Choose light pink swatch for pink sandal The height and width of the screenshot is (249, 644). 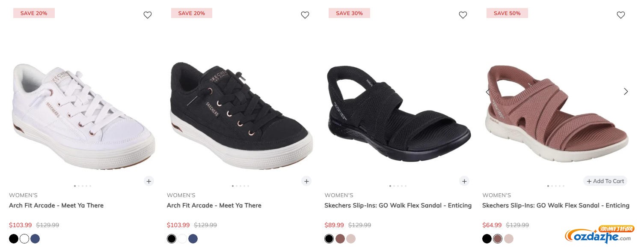509,239
